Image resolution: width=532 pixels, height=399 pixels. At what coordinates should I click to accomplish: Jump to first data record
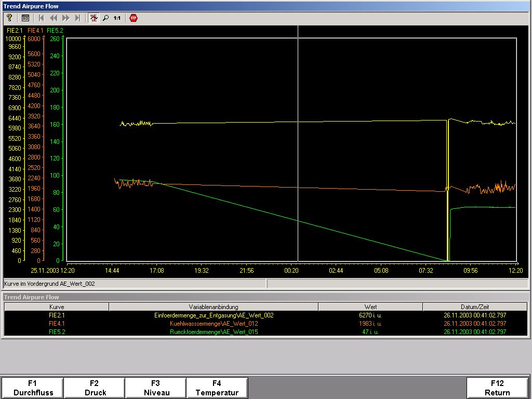click(42, 18)
